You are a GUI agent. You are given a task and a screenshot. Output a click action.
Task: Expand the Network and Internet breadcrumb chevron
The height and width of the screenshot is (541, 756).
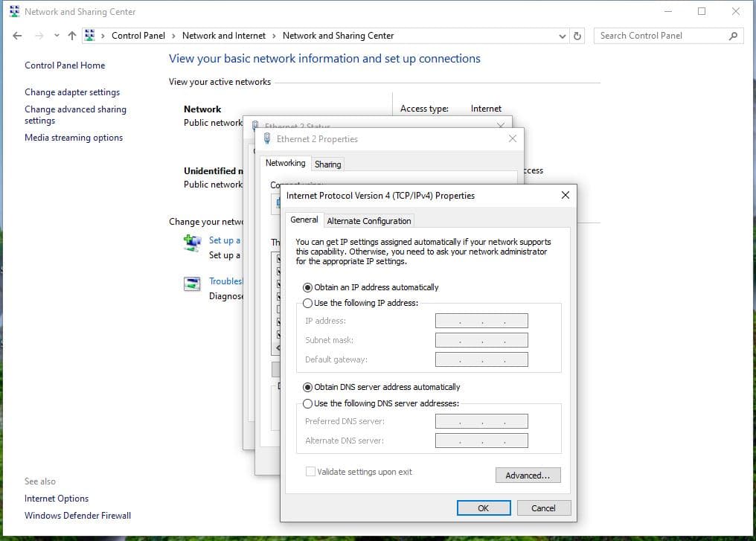[274, 36]
